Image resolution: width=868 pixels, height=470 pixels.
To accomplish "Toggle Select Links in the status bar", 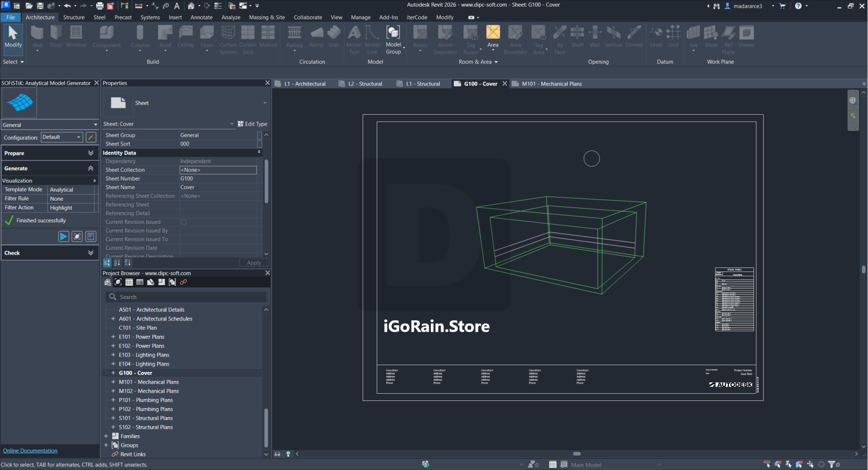I will [x=767, y=464].
